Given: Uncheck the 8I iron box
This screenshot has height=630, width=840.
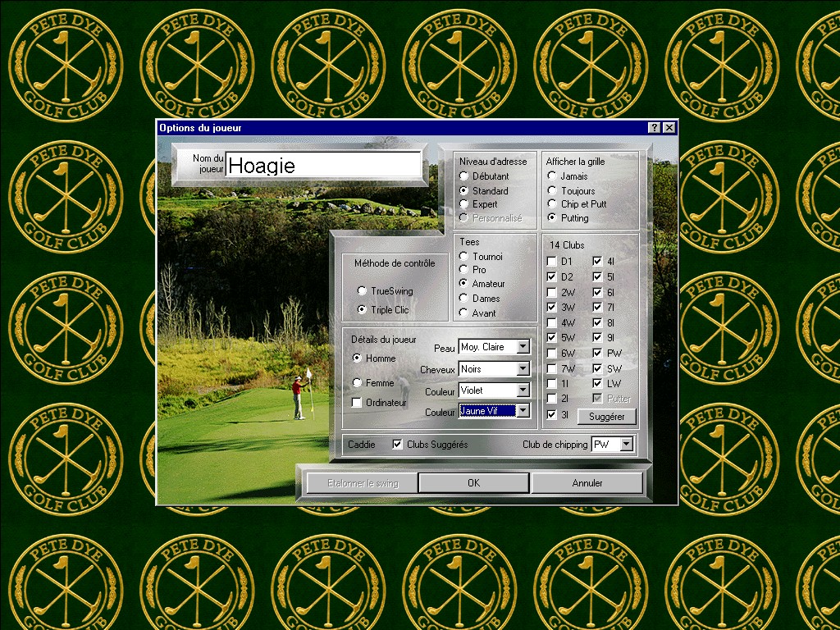Looking at the screenshot, I should [x=598, y=322].
